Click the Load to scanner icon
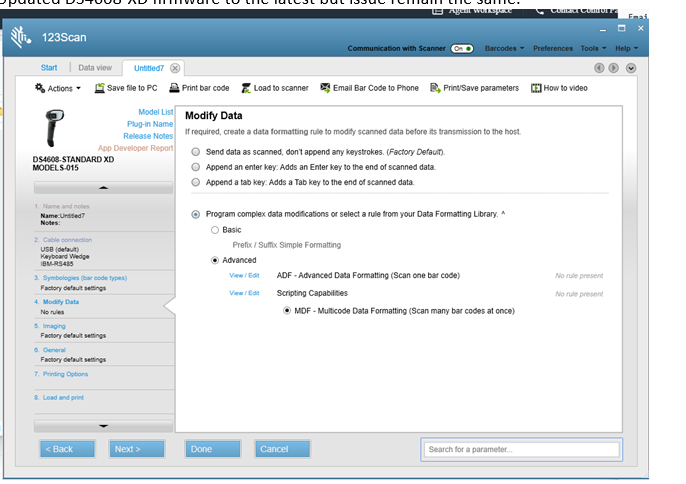 click(246, 88)
